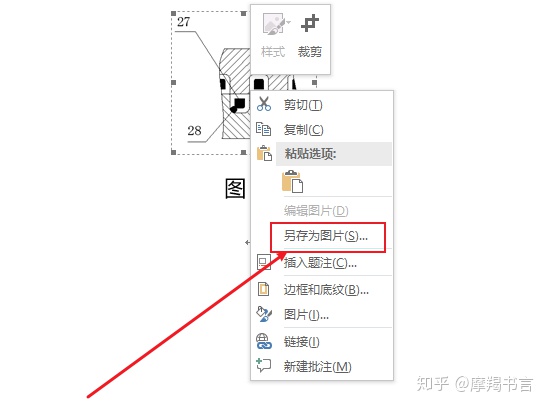Choose the large paste option clipboard button

pyautogui.click(x=292, y=181)
